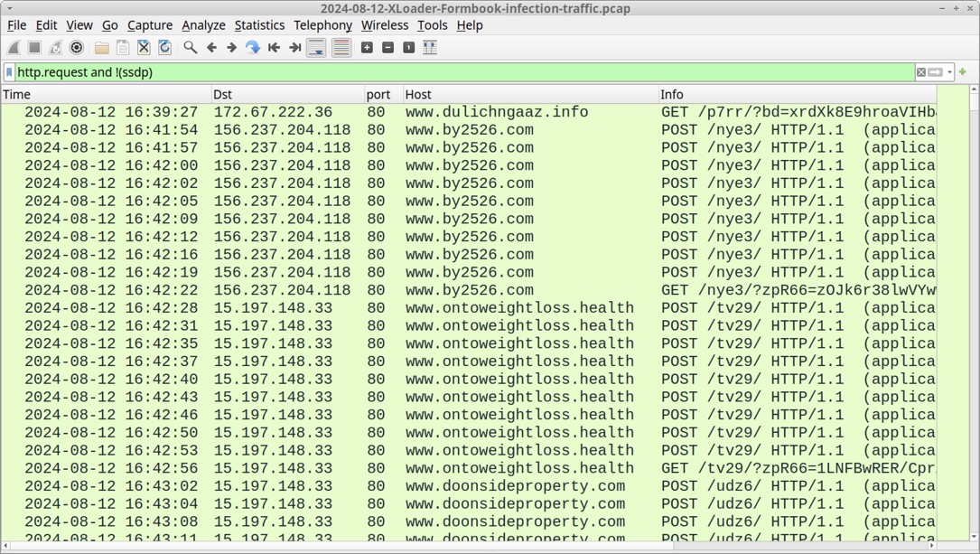Open the Go menu
The image size is (980, 554).
pyautogui.click(x=110, y=25)
